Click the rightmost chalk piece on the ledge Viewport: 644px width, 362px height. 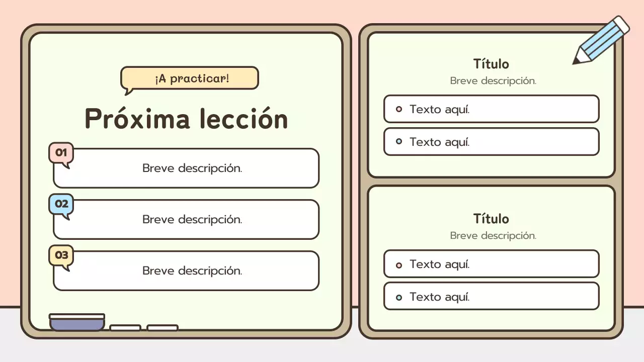coord(162,328)
